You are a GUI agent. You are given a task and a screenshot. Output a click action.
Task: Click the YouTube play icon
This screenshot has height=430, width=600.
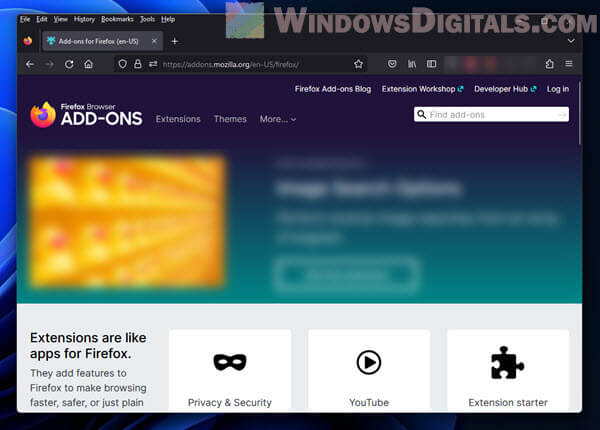pos(369,362)
